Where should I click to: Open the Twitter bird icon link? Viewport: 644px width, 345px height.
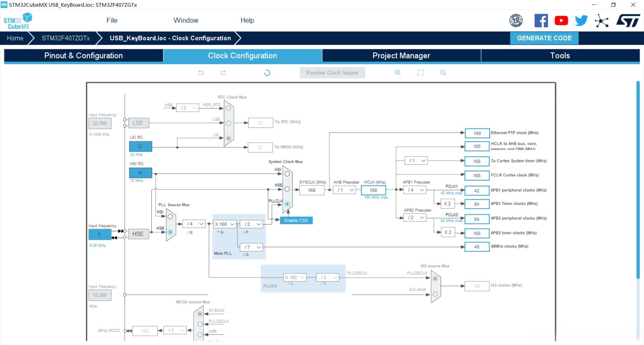581,21
